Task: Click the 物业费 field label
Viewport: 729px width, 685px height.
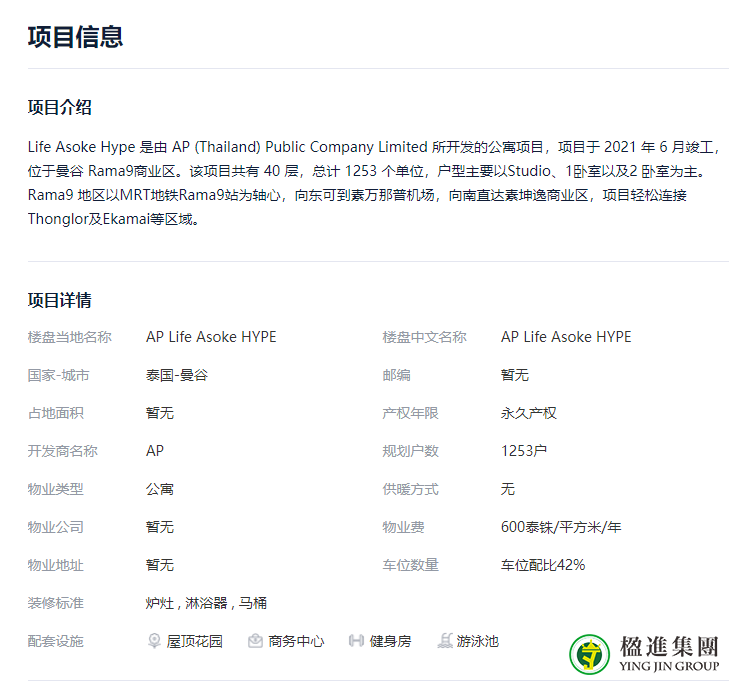Action: click(404, 527)
